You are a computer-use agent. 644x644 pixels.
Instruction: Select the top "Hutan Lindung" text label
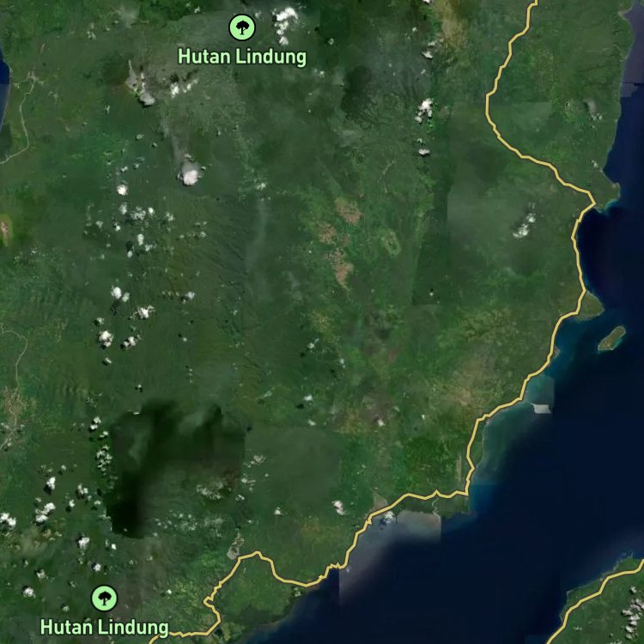pyautogui.click(x=242, y=58)
